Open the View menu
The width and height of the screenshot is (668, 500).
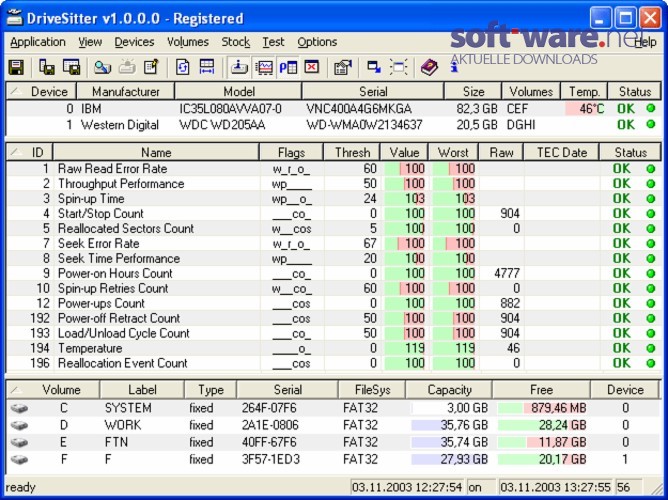click(90, 42)
